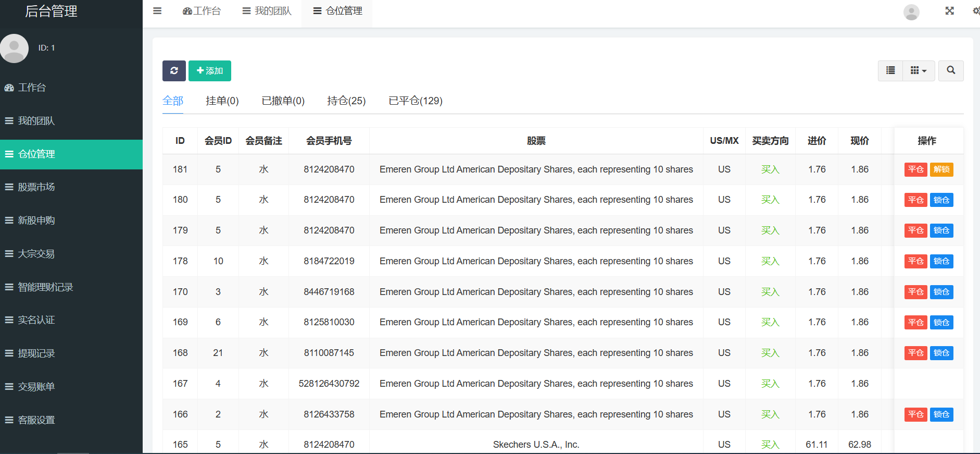Click the search magnifier icon

coord(951,70)
